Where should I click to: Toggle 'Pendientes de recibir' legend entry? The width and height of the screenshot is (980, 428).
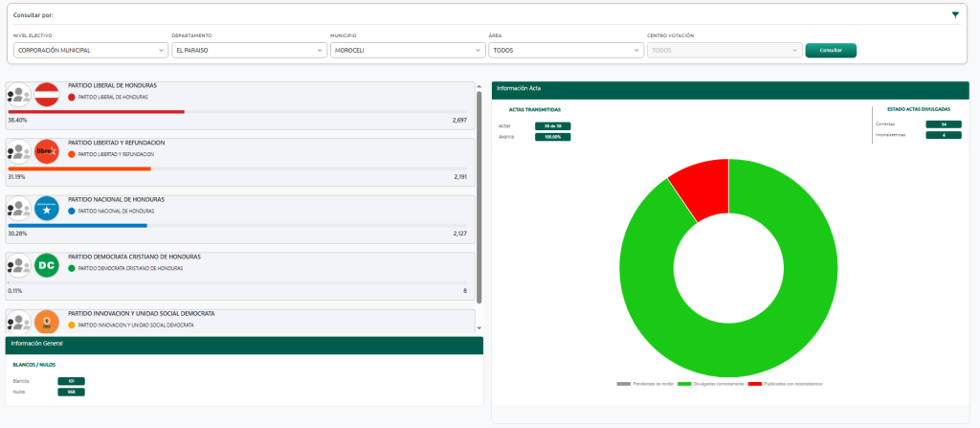pos(643,383)
